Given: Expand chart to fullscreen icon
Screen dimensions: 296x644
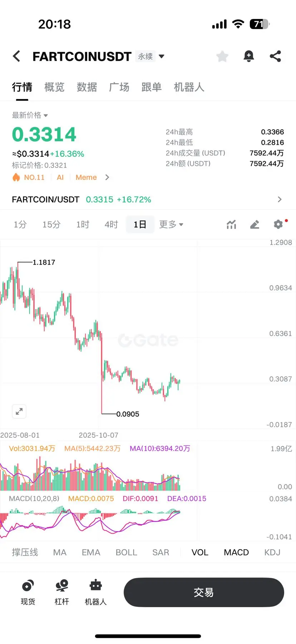Looking at the screenshot, I should 19,411.
